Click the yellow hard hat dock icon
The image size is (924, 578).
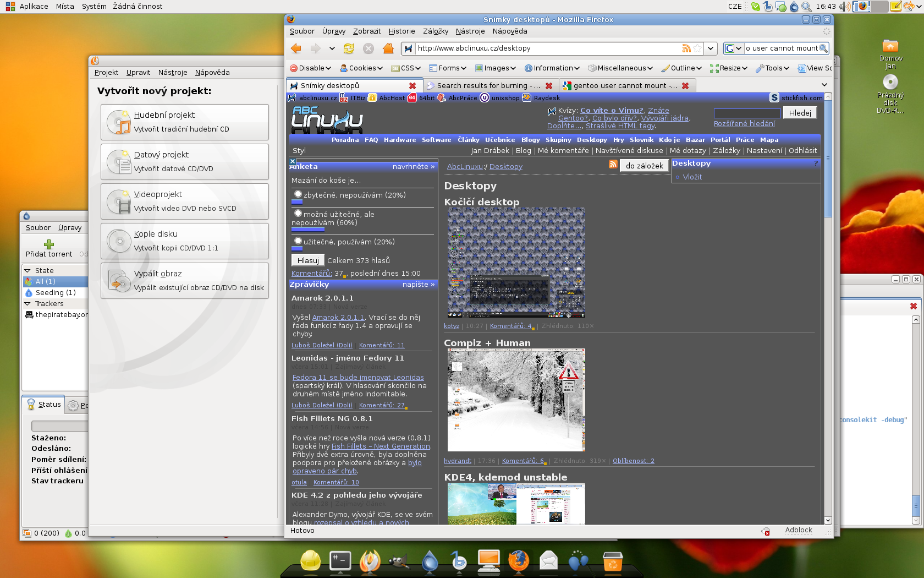(311, 561)
